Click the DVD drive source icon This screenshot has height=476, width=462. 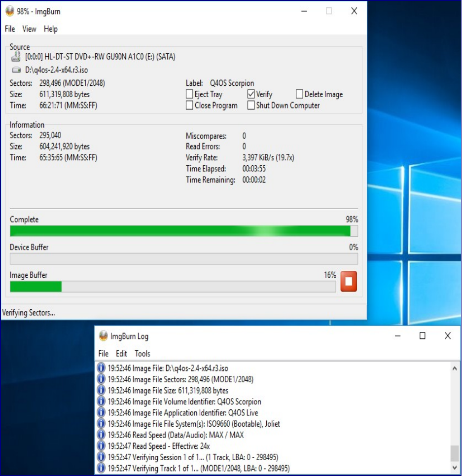point(16,56)
